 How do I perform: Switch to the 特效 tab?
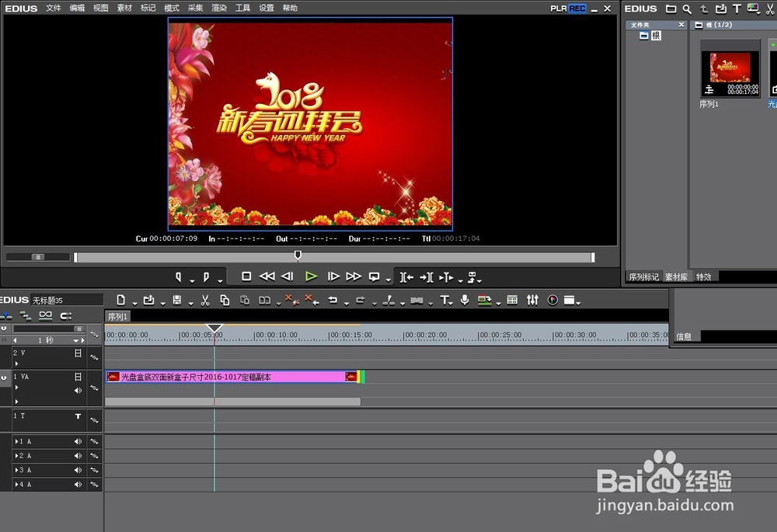click(x=704, y=277)
